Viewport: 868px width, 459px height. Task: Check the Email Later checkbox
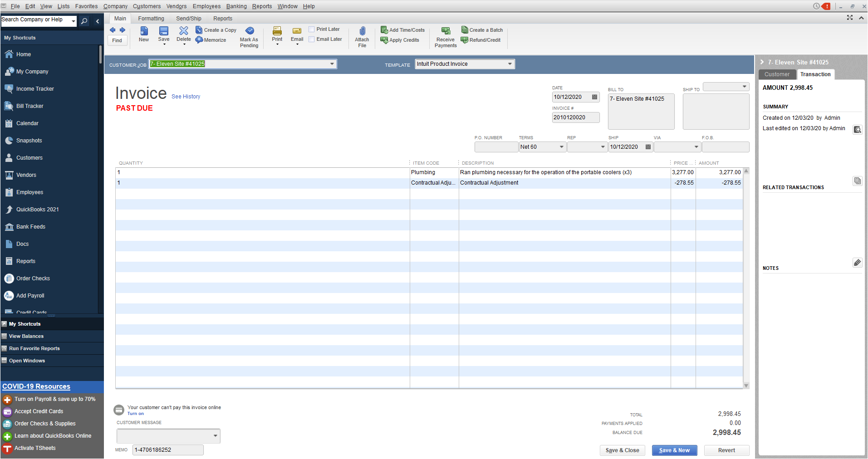(x=312, y=39)
